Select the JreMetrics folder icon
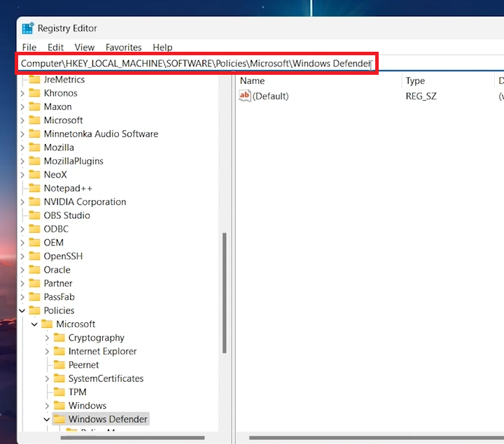Viewport: 504px width, 444px height. coord(34,79)
